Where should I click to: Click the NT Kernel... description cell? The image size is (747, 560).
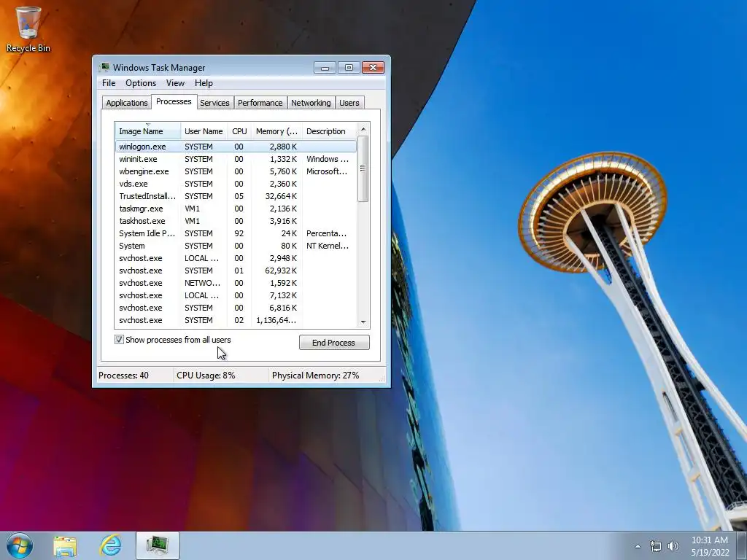pyautogui.click(x=328, y=246)
